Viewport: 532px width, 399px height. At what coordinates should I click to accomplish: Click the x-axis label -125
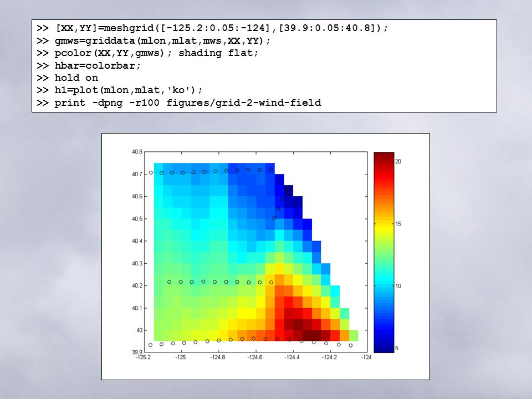[x=181, y=357]
